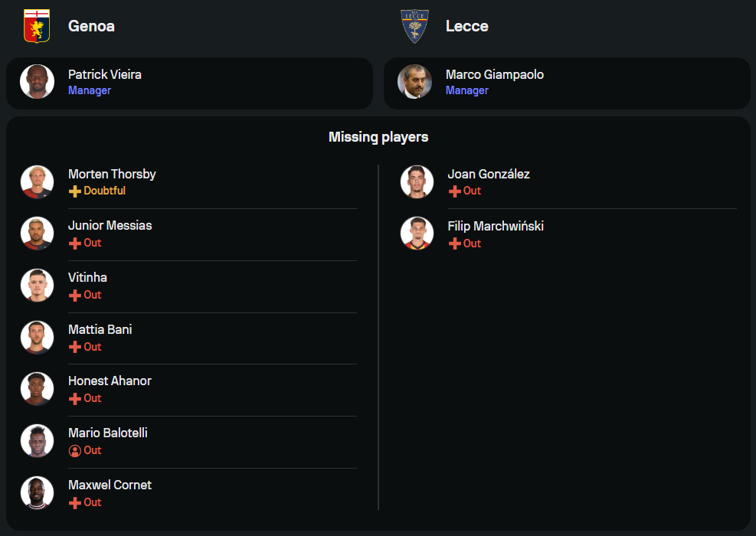Select the Patrick Vieira manager name

104,75
